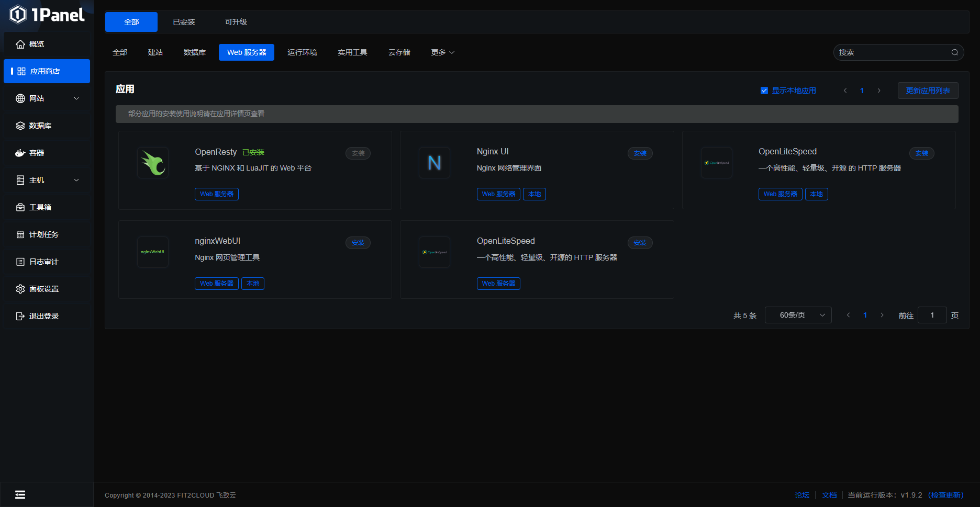Go to previous page in bottom pager

(848, 315)
